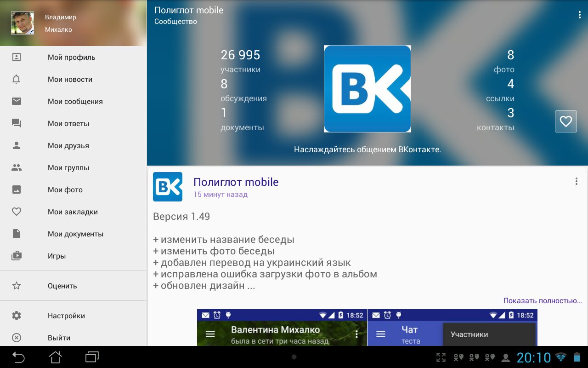Click the envelope icon for Мои сообщения
This screenshot has height=368, width=588.
[x=17, y=102]
